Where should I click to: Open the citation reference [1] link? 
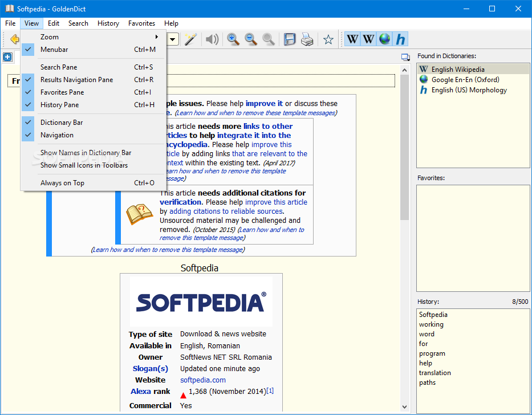click(x=270, y=390)
